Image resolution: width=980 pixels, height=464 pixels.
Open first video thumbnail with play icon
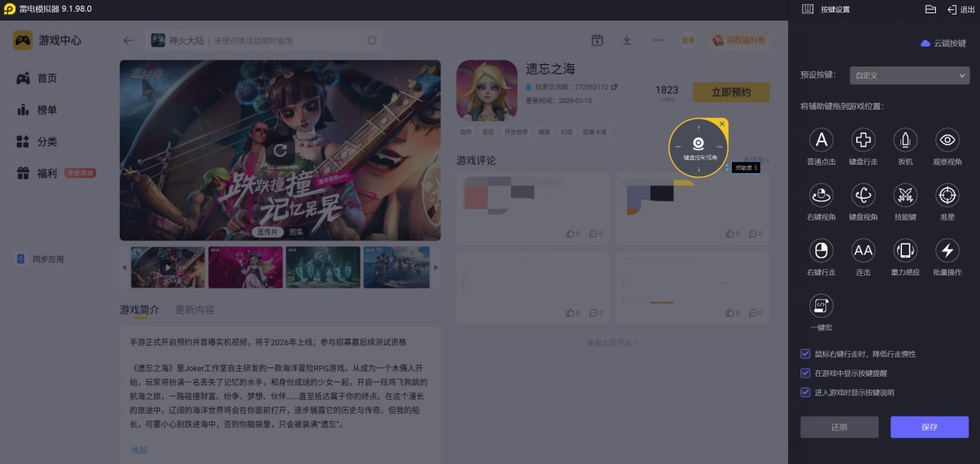pos(169,268)
